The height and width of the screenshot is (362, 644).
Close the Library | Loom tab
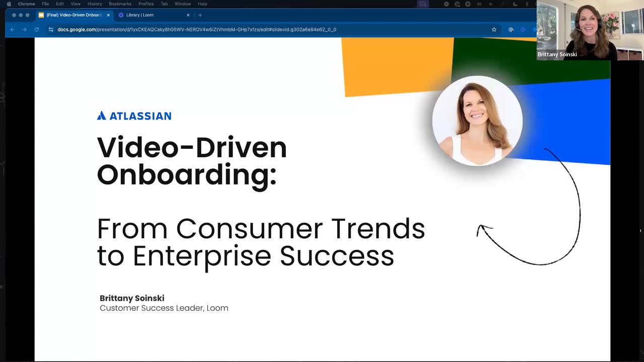[x=188, y=15]
